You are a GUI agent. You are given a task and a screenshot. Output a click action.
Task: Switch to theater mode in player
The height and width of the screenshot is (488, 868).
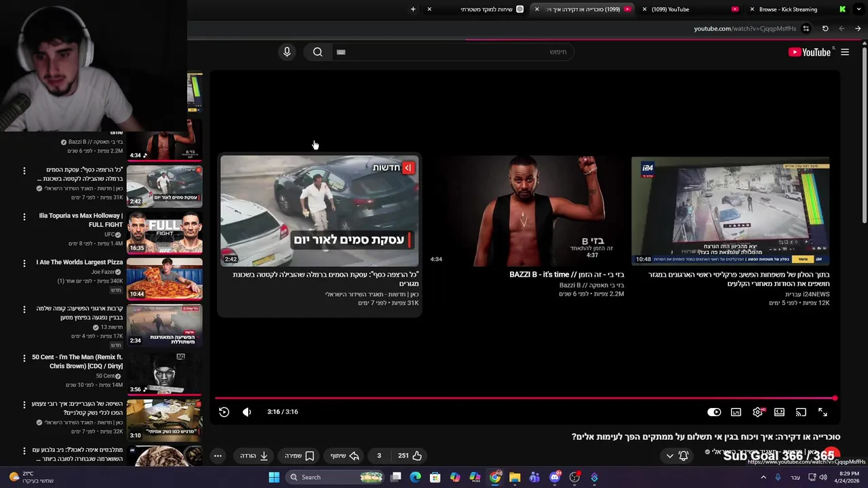(x=779, y=412)
